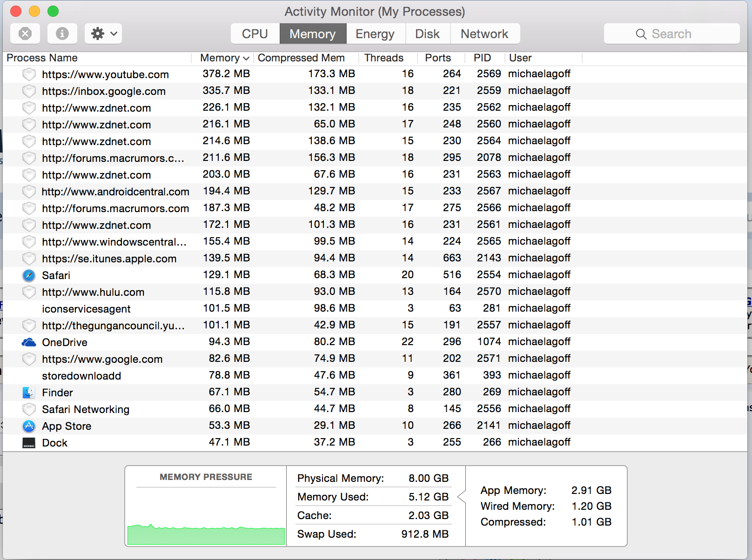Sort by the User column header

click(x=543, y=58)
